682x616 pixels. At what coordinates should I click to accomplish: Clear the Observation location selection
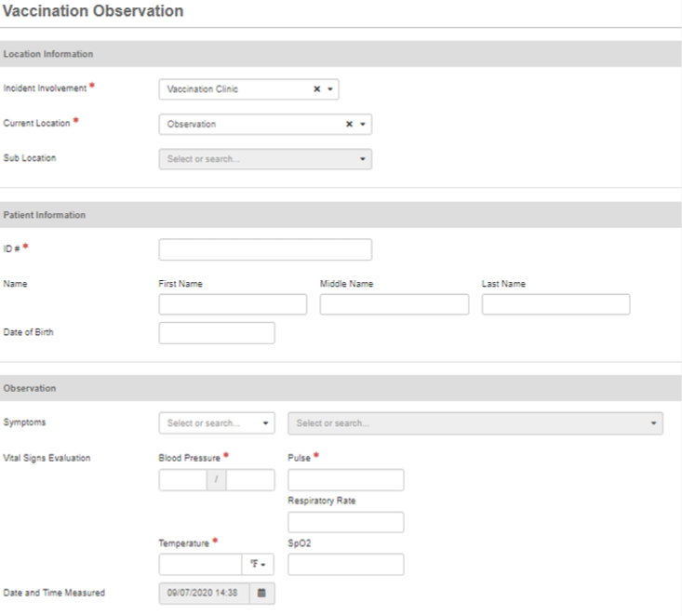pos(349,124)
